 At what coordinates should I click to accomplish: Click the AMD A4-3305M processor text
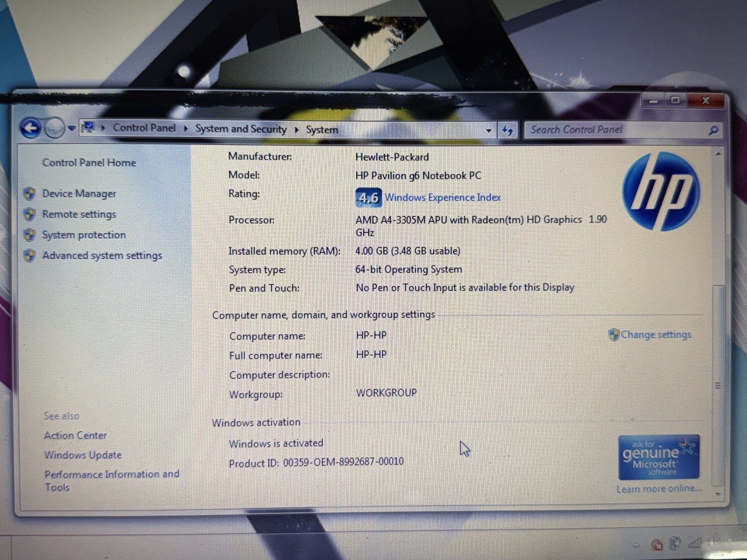(x=481, y=225)
